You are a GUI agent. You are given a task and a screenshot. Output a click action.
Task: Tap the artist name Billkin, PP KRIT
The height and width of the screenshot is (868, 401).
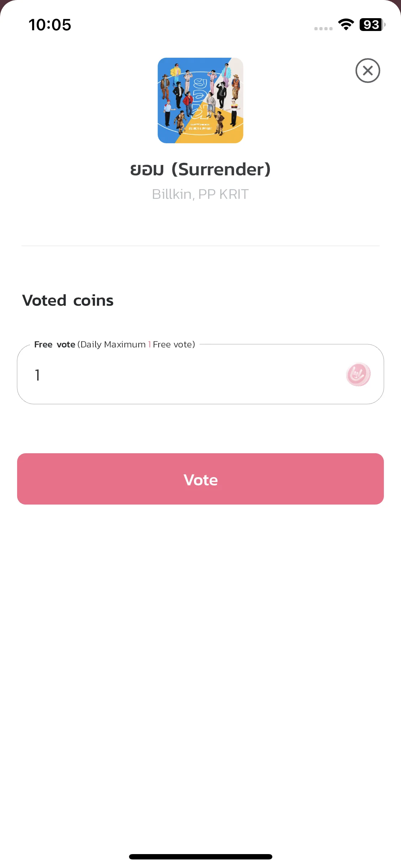(200, 194)
